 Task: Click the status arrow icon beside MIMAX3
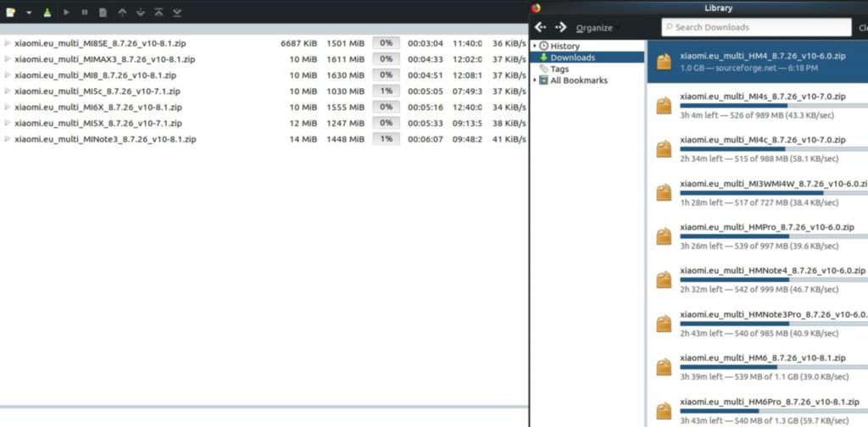[x=7, y=58]
